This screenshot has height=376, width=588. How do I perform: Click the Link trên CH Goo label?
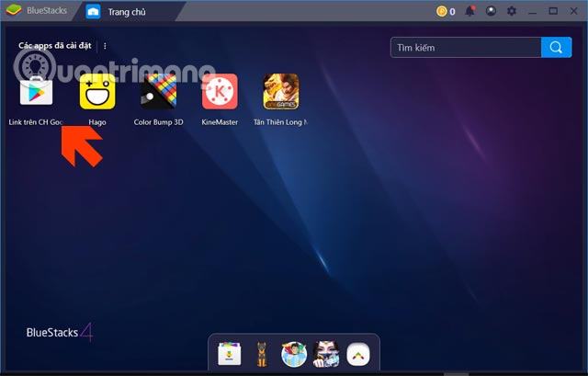pos(36,122)
